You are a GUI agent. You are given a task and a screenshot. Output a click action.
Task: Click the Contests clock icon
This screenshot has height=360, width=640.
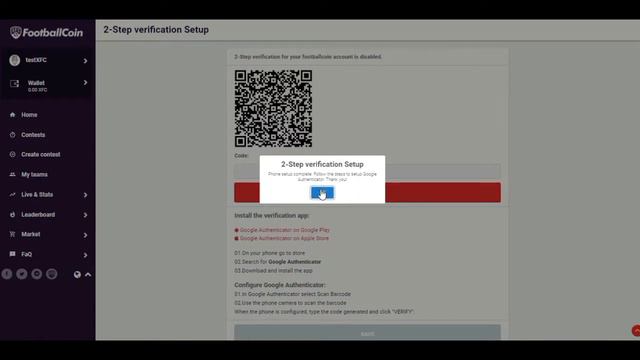pyautogui.click(x=13, y=135)
